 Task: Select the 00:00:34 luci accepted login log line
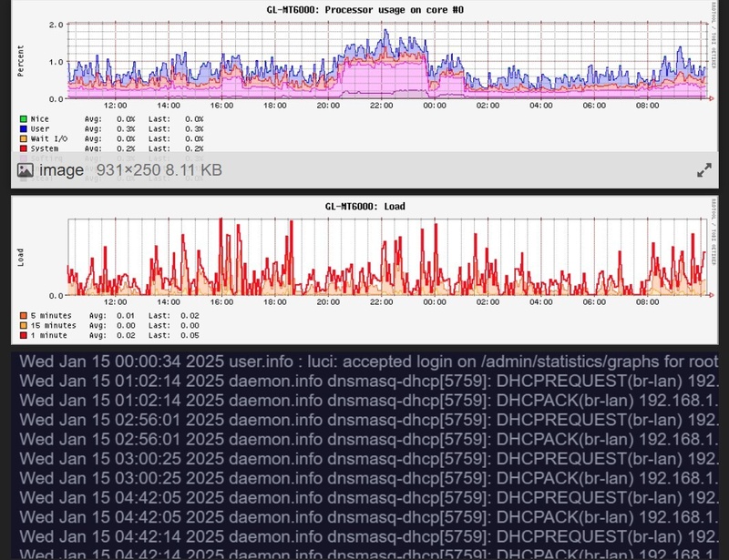click(369, 361)
